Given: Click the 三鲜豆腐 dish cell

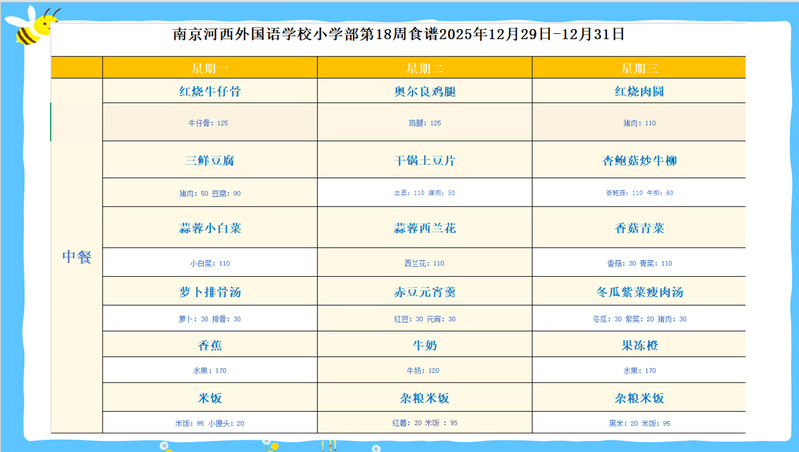Looking at the screenshot, I should click(210, 160).
